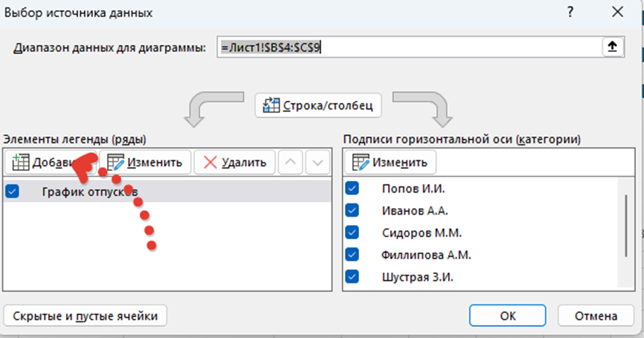Screen dimensions: 644x338
Task: Click Удалить to remove the selected series
Action: coord(234,162)
